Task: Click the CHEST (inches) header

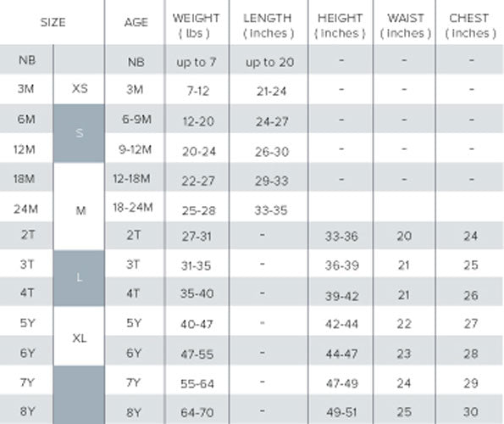Action: pyautogui.click(x=470, y=25)
